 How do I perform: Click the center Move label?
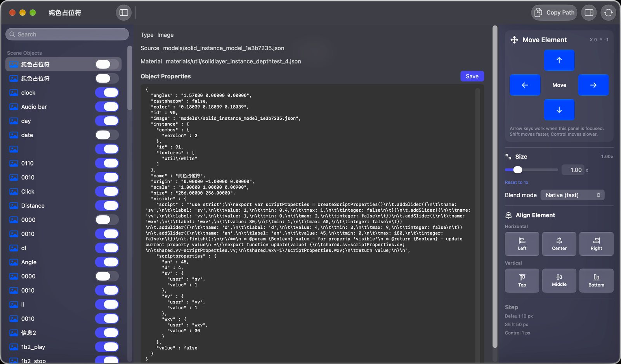[x=559, y=85]
